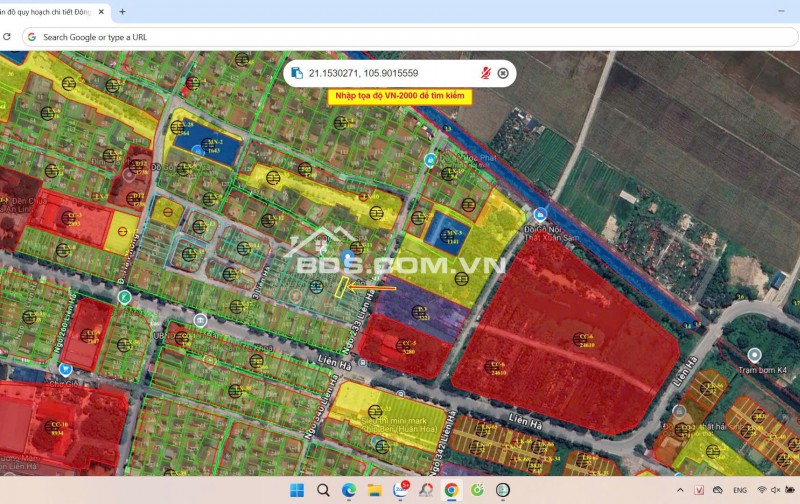The height and width of the screenshot is (504, 800).
Task: Click the teal place marker near Hòa Phát
Action: point(431,160)
